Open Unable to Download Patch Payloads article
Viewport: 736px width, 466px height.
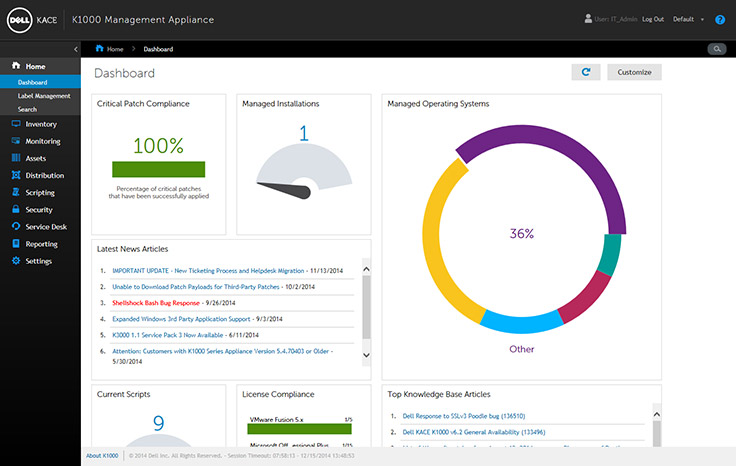click(196, 287)
